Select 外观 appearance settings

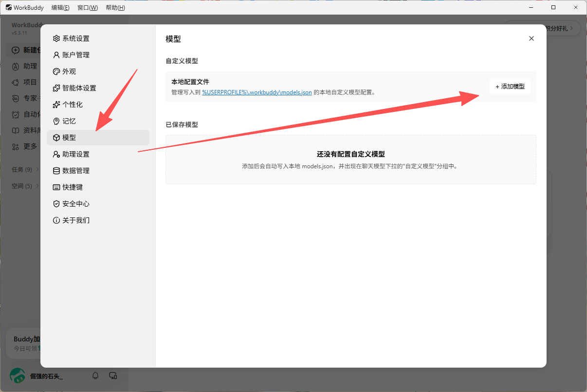(x=98, y=71)
